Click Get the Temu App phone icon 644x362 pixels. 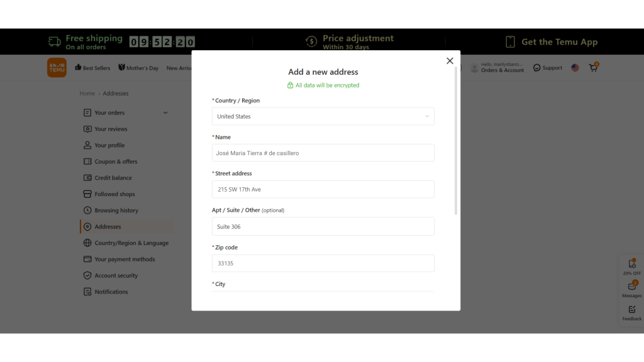pos(510,42)
